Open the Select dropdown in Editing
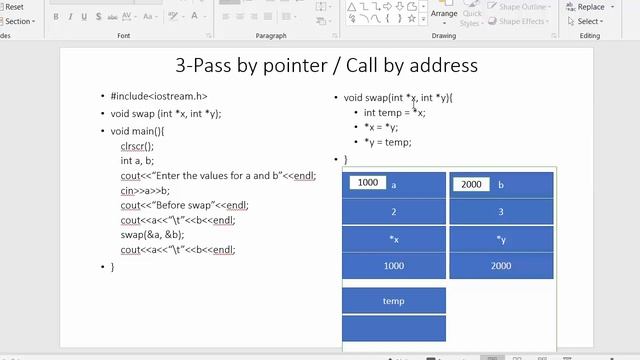640x360 pixels. coord(585,21)
